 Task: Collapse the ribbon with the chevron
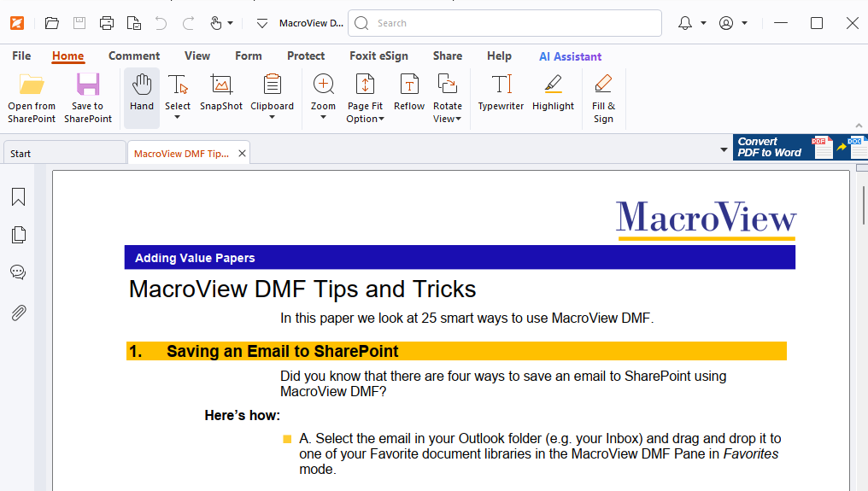(x=859, y=126)
